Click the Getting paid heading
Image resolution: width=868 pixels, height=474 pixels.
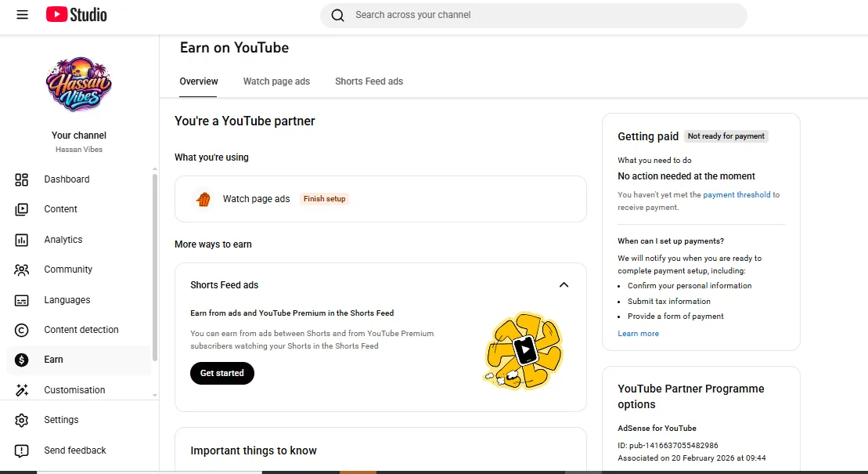tap(648, 136)
